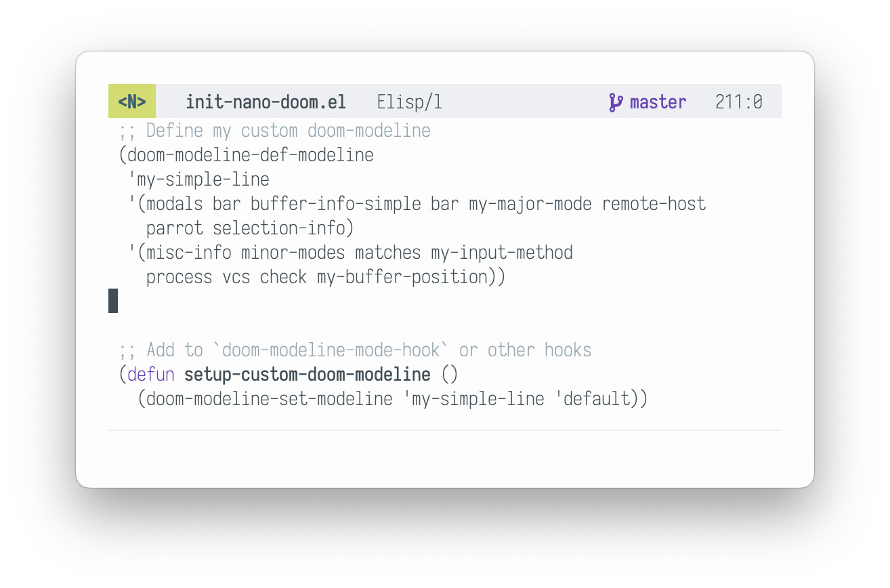Click the defun keyword
This screenshot has height=588, width=890.
pyautogui.click(x=151, y=374)
